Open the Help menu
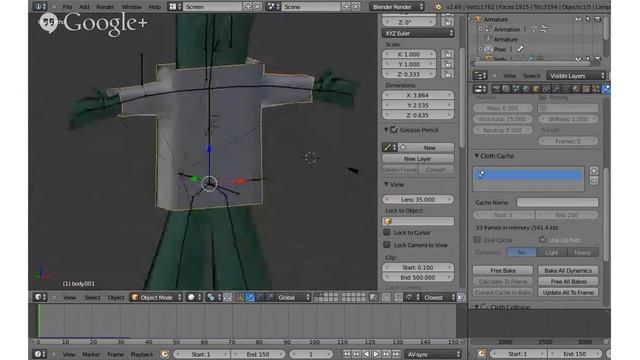640x360 pixels. 154,7
